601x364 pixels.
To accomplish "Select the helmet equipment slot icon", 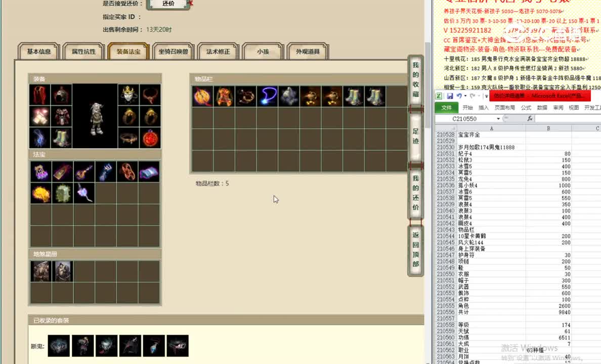I will pos(61,95).
